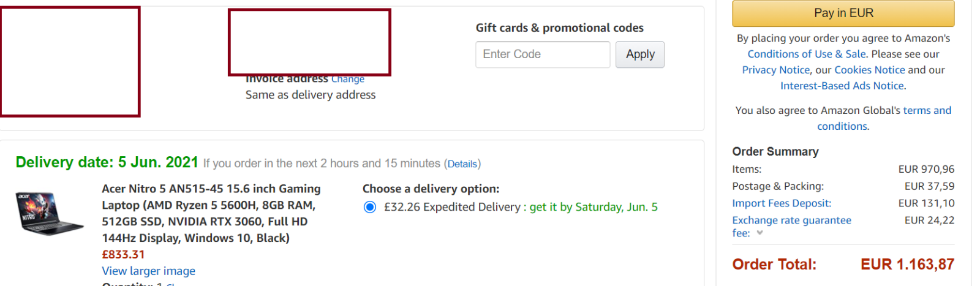Open Interest-Based Ads Notice link

click(x=842, y=86)
